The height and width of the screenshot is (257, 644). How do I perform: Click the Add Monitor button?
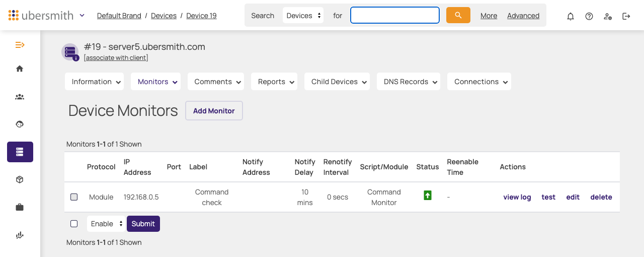[x=214, y=111]
